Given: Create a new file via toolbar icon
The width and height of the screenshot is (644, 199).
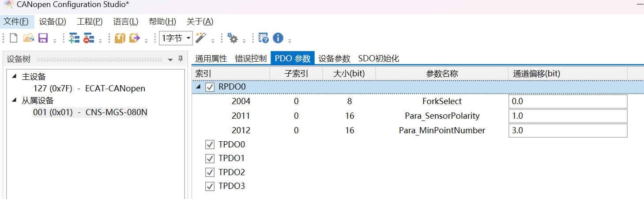Looking at the screenshot, I should [x=14, y=38].
